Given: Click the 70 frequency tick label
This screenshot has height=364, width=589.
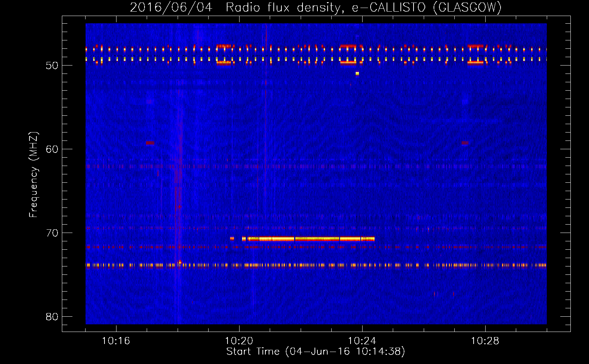Looking at the screenshot, I should (52, 233).
